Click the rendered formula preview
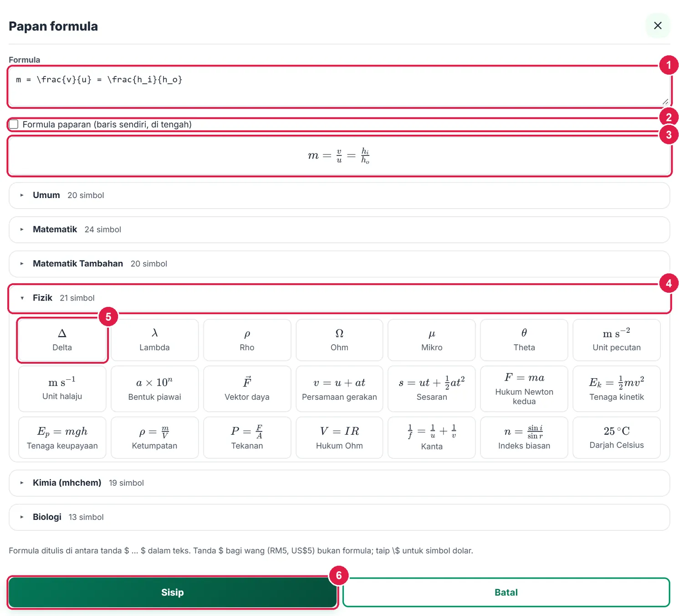Screen dimensions: 679x616 (x=339, y=156)
